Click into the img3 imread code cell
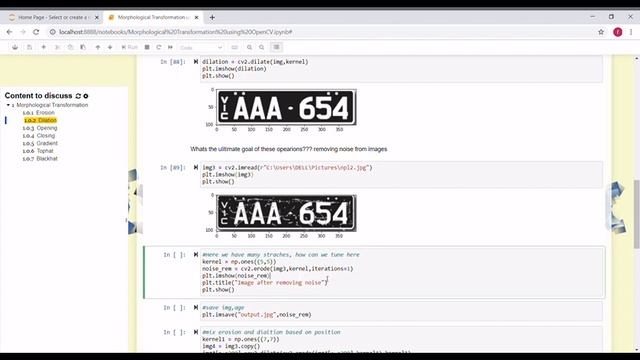This screenshot has width=640, height=360. pos(401,175)
